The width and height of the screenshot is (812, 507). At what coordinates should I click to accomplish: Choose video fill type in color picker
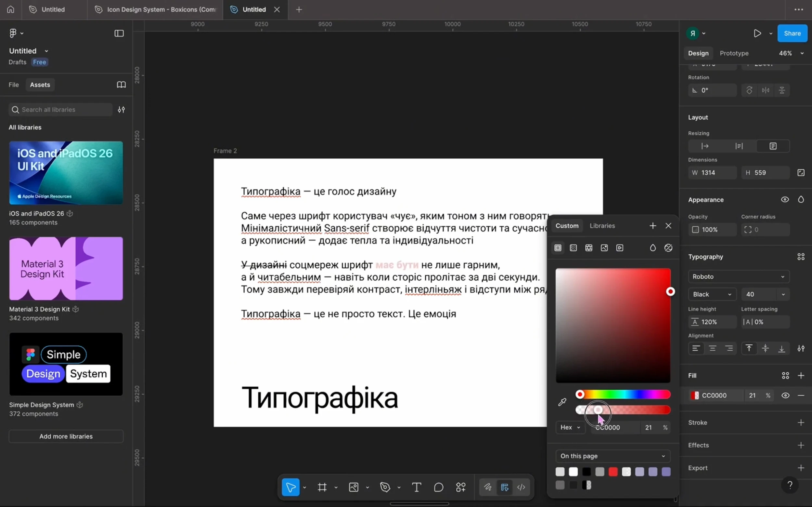pos(620,248)
